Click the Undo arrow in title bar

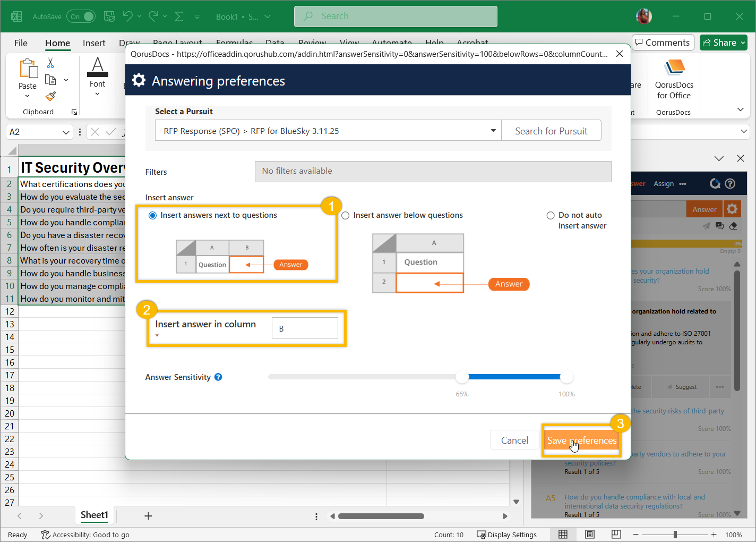pos(127,16)
